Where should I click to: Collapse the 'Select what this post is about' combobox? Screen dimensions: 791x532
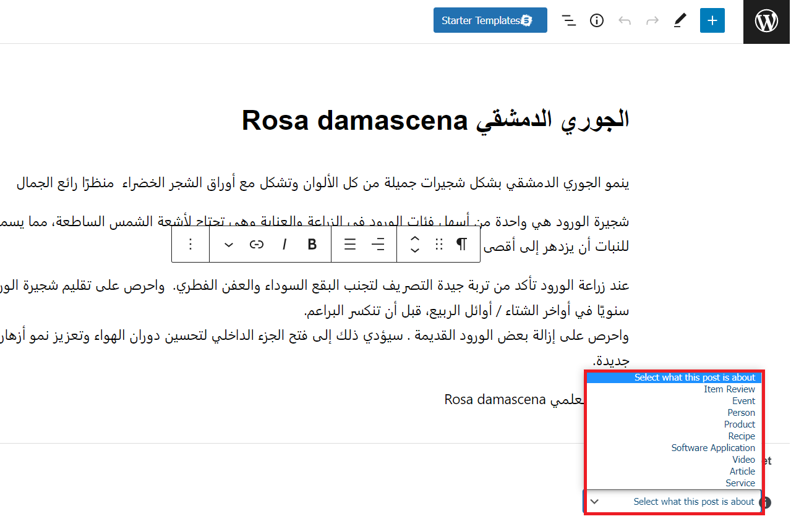[x=673, y=502]
